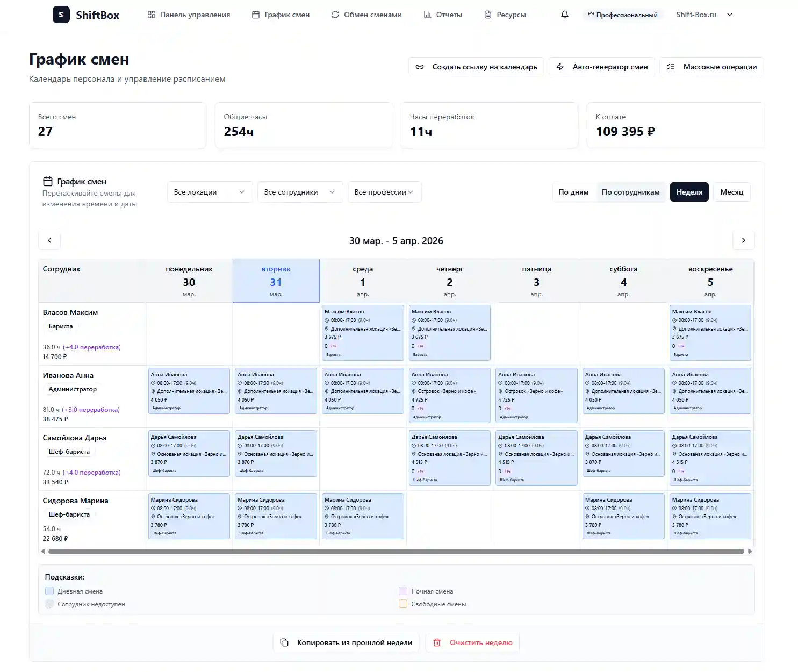Click the horizontal scrollbar under the schedule
Viewport: 798px width, 672px height.
(x=396, y=551)
